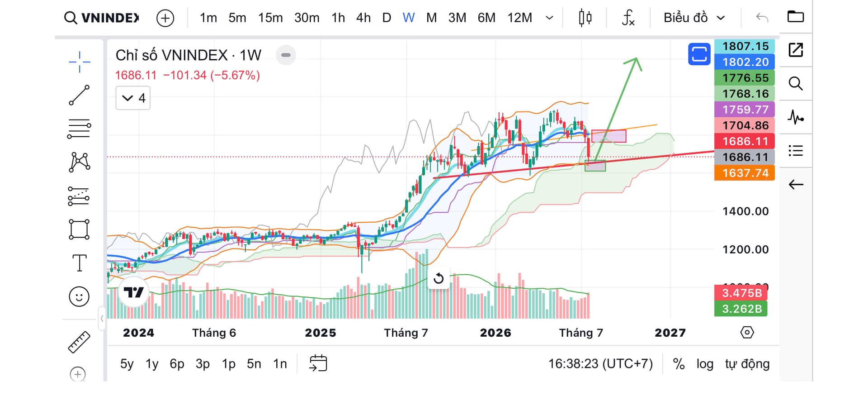Screen dimensions: 868x401
Task: Open the watchlist list icon
Action: 796,151
